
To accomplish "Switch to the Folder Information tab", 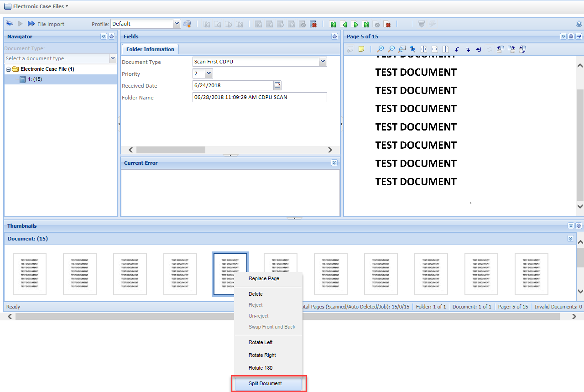I will click(x=150, y=49).
